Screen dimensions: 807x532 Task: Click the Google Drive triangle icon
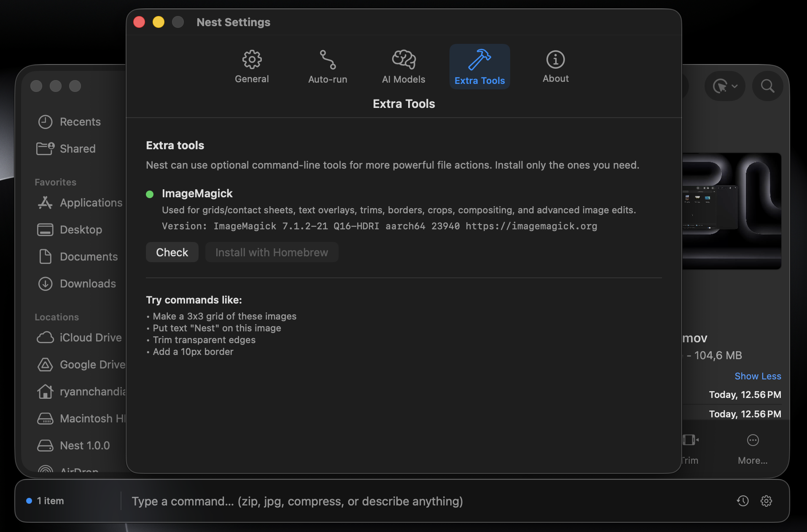(45, 365)
